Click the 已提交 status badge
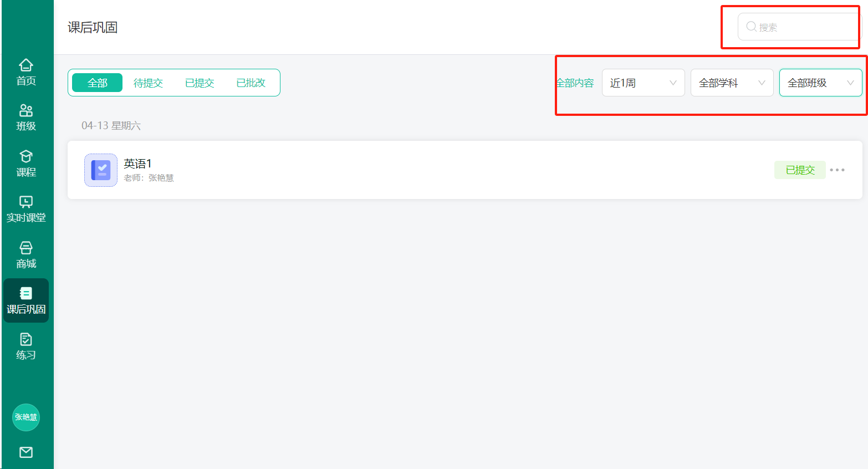The height and width of the screenshot is (469, 868). [x=800, y=170]
